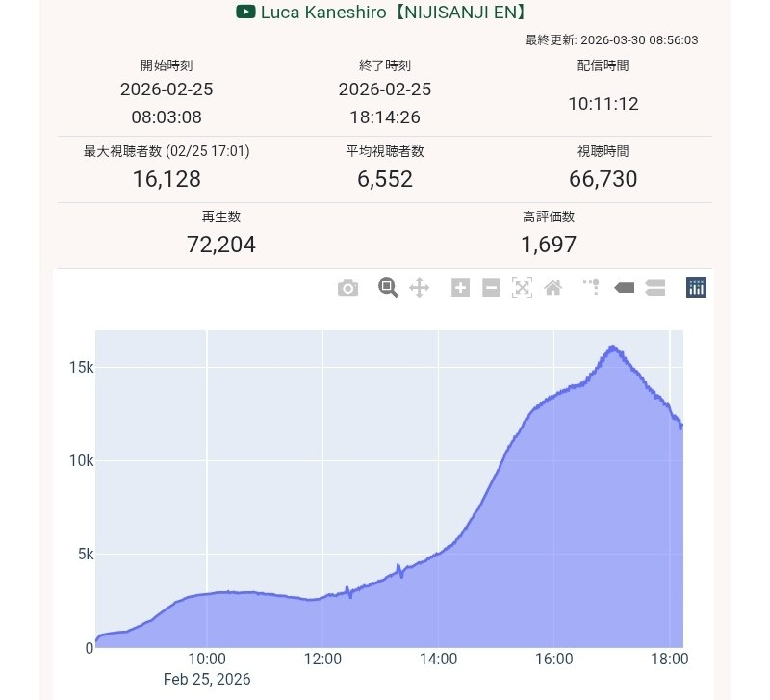
Task: Click the 最大視聴者数 (02/25 17:01) label
Action: coord(167,151)
